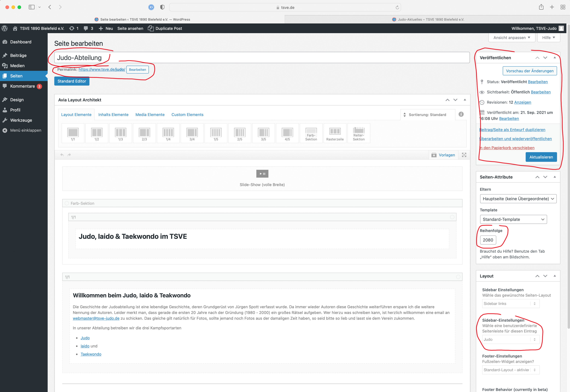The height and width of the screenshot is (392, 570).
Task: Open Sidebar links layout dropdown
Action: [x=511, y=304]
